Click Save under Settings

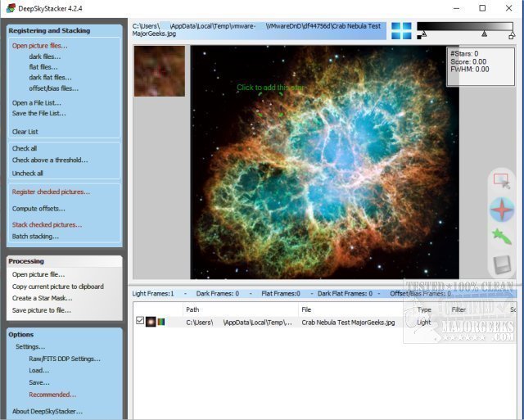click(x=39, y=382)
